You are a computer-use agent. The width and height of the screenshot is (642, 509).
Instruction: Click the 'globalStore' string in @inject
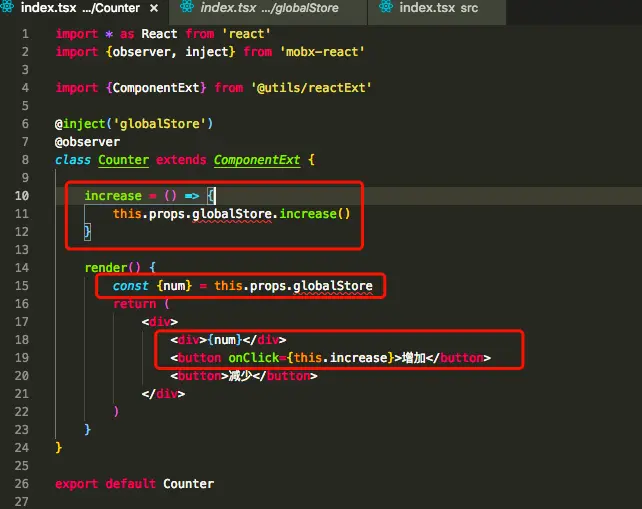click(159, 124)
